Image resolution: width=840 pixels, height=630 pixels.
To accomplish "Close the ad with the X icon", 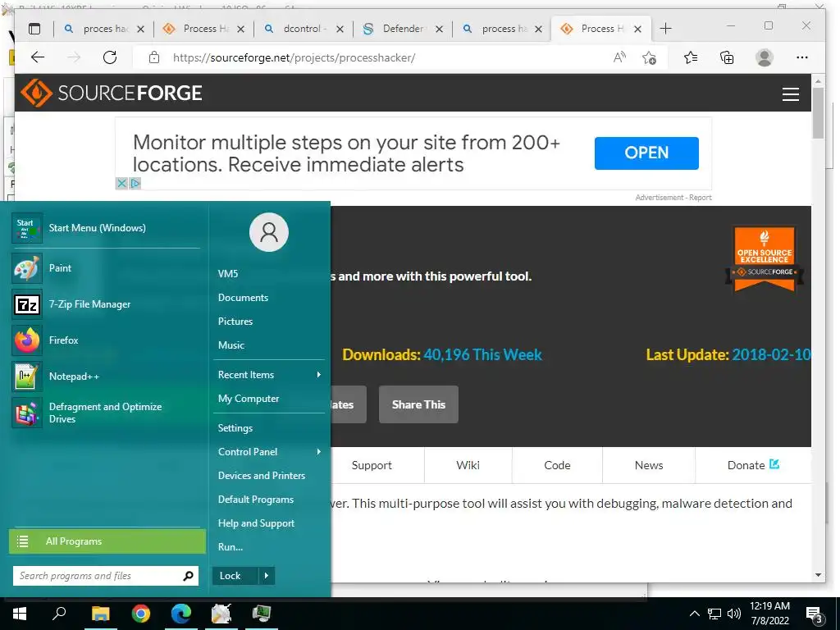I will [121, 183].
